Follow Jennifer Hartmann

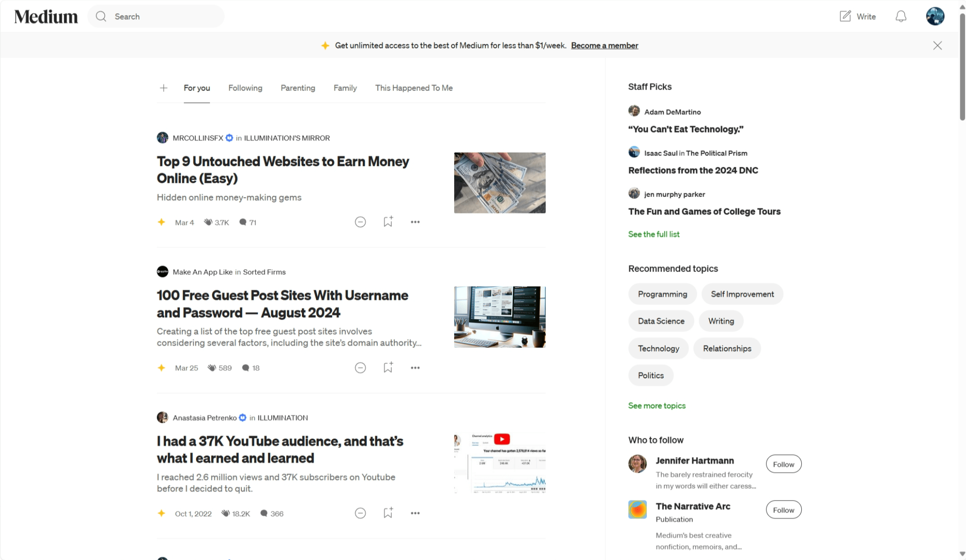[783, 463]
